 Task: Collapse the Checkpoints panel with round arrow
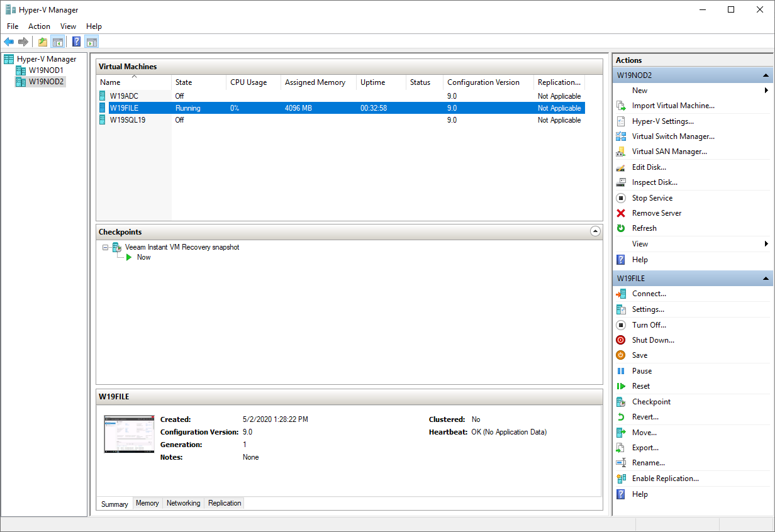tap(595, 231)
